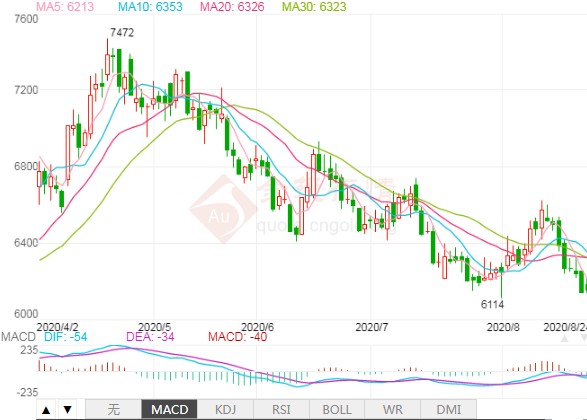This screenshot has width=587, height=420.
Task: Click the MACD: -40 value
Action: [237, 337]
